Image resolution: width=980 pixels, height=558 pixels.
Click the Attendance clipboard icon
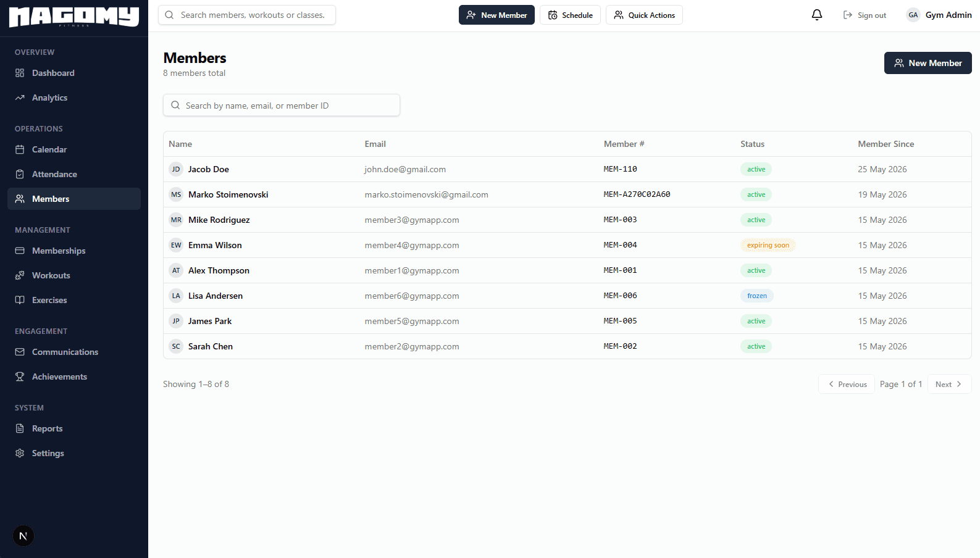pos(20,174)
